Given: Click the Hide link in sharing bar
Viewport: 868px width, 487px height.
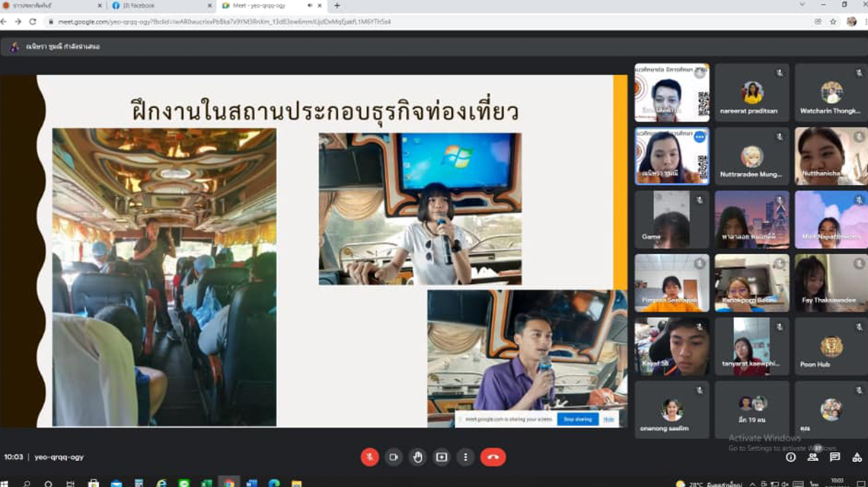Looking at the screenshot, I should pyautogui.click(x=608, y=419).
